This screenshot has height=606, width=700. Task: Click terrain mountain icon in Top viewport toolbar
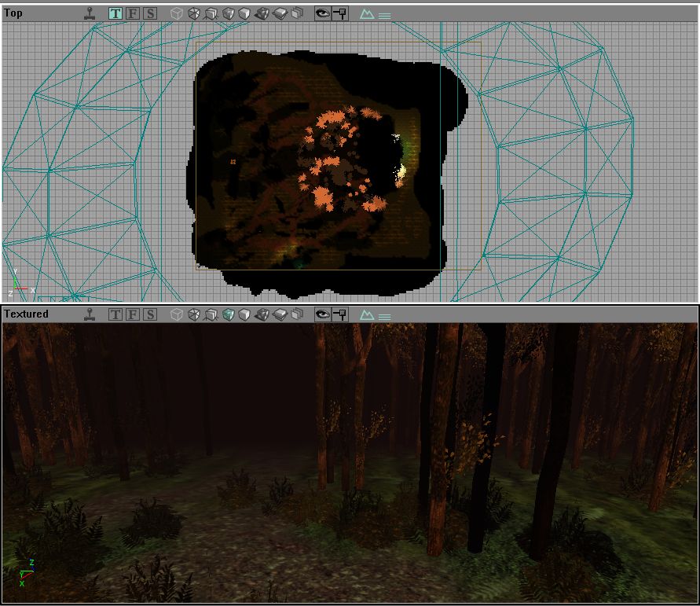point(367,14)
